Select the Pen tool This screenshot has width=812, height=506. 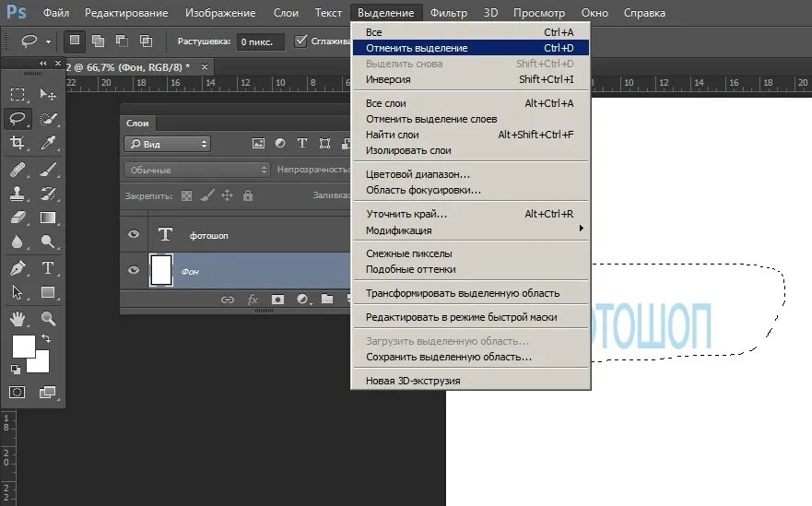tap(18, 268)
